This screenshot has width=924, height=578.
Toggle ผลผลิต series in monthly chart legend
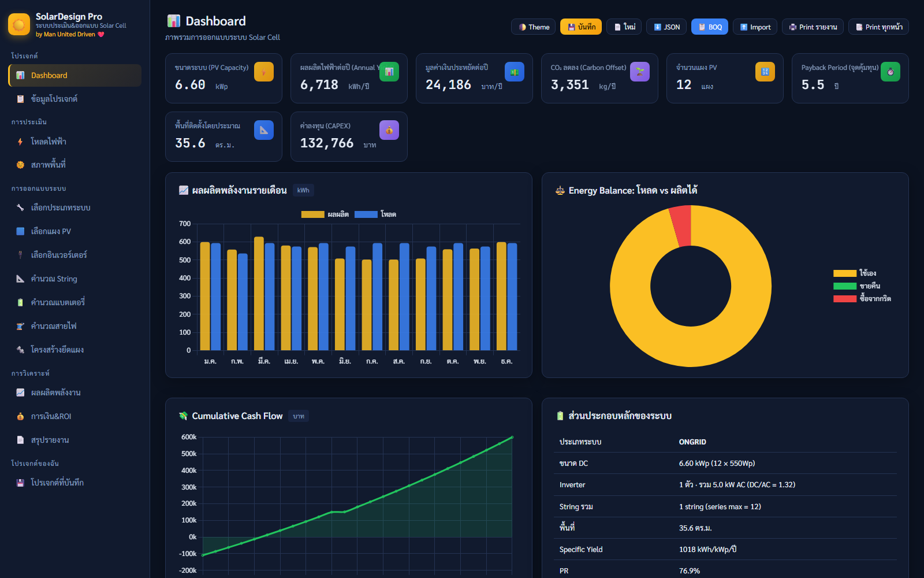[325, 214]
